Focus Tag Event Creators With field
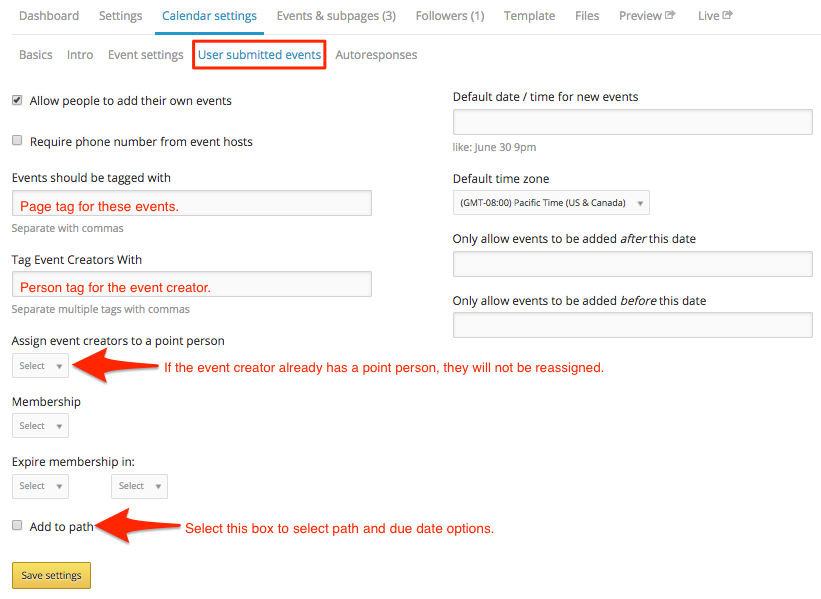821x599 pixels. (x=192, y=284)
